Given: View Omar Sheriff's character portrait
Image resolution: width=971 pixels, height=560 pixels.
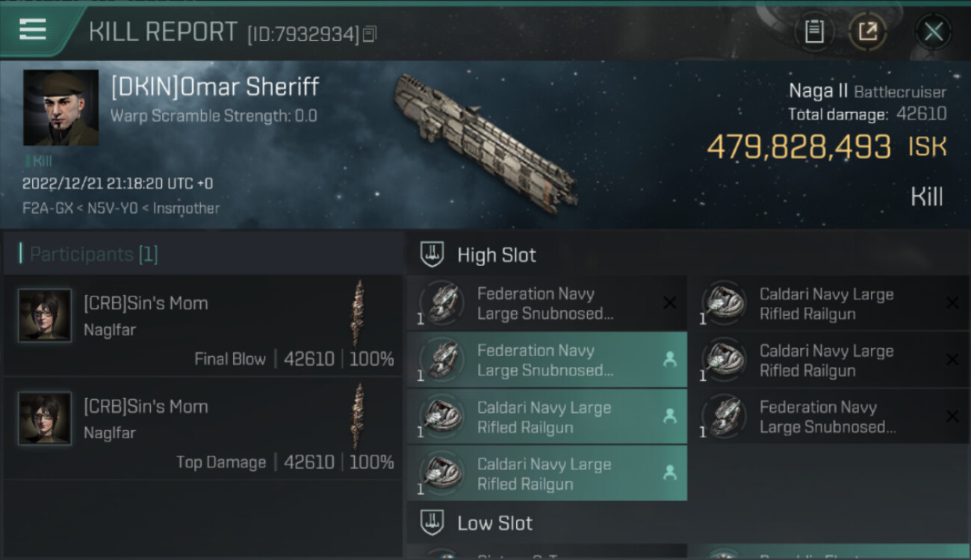Looking at the screenshot, I should point(61,108).
